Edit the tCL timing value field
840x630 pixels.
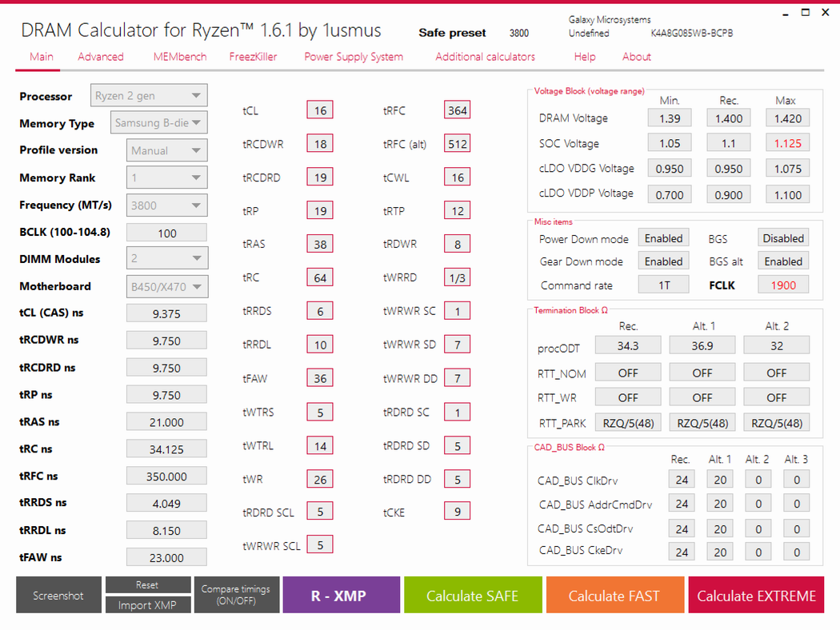[319, 110]
